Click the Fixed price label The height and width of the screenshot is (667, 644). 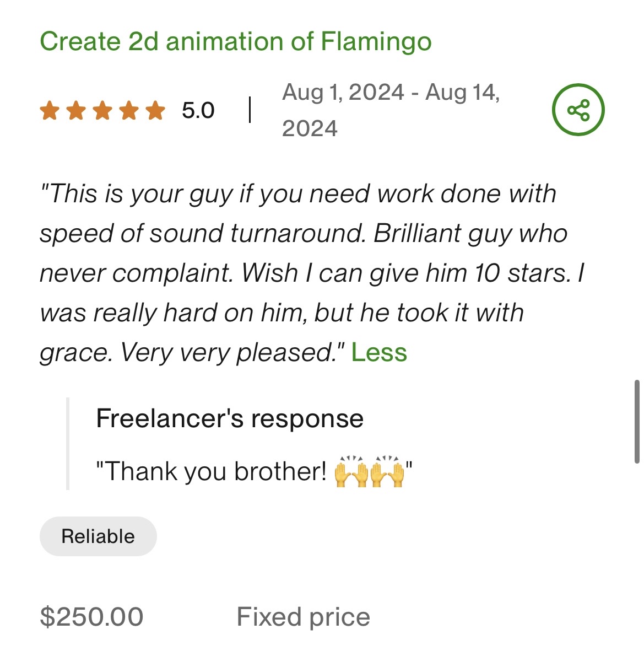point(303,617)
